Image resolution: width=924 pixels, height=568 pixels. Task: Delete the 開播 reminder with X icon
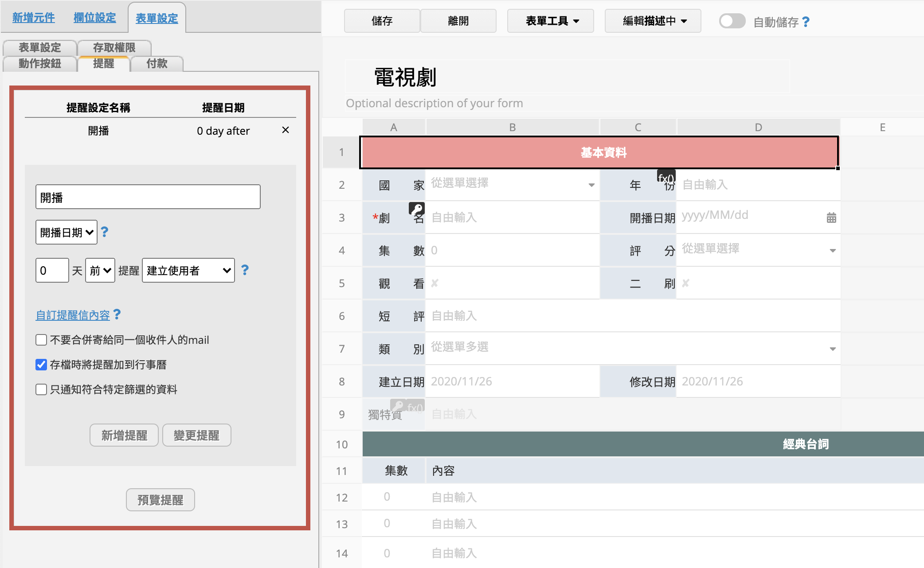[286, 130]
